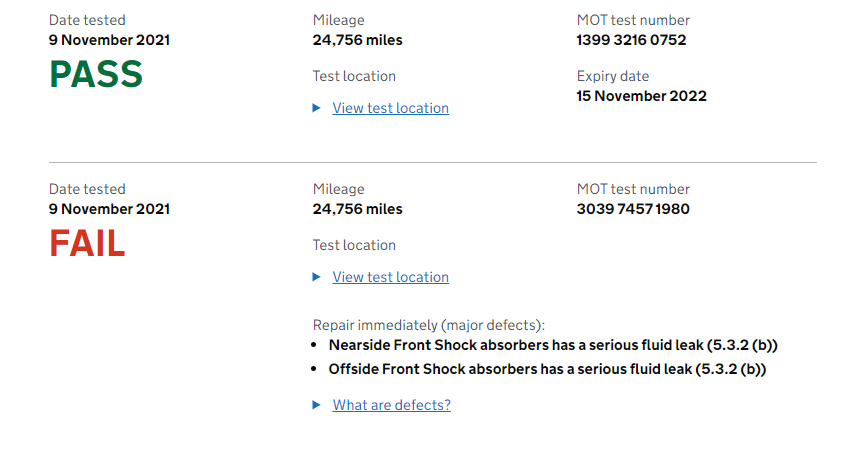Open View test location for the FAIL test
The height and width of the screenshot is (459, 856).
390,277
